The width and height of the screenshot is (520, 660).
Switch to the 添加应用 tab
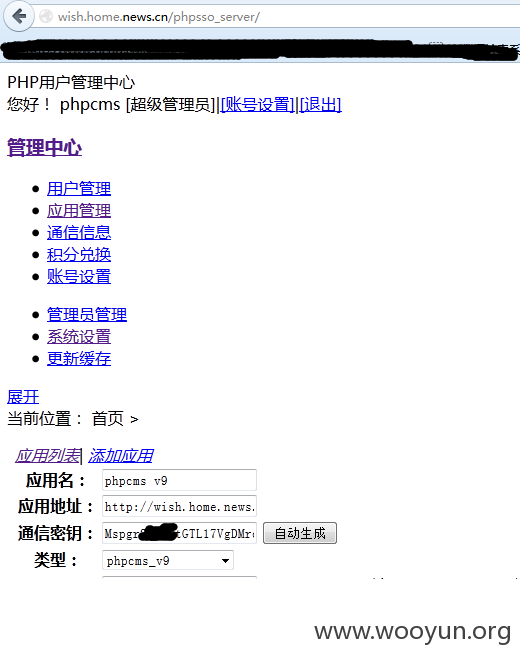point(120,456)
